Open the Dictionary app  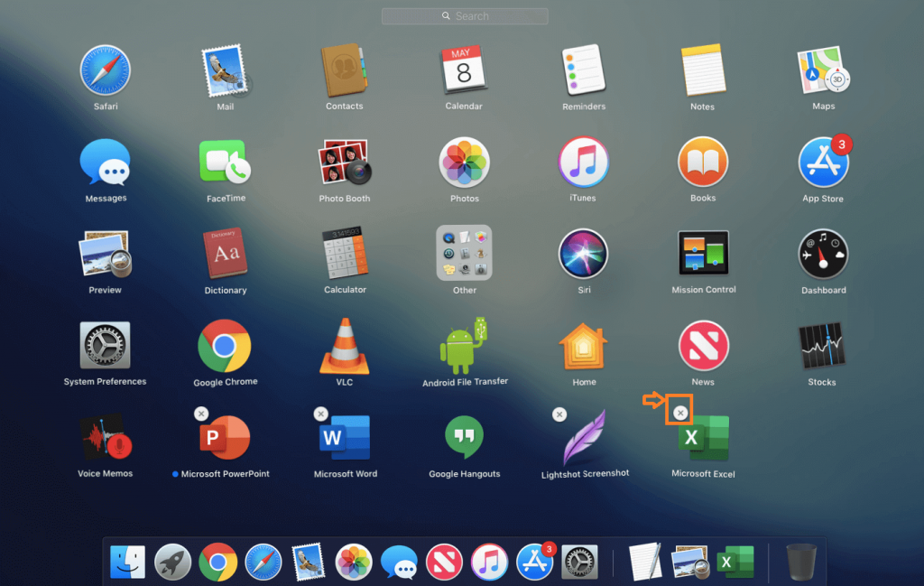click(225, 254)
